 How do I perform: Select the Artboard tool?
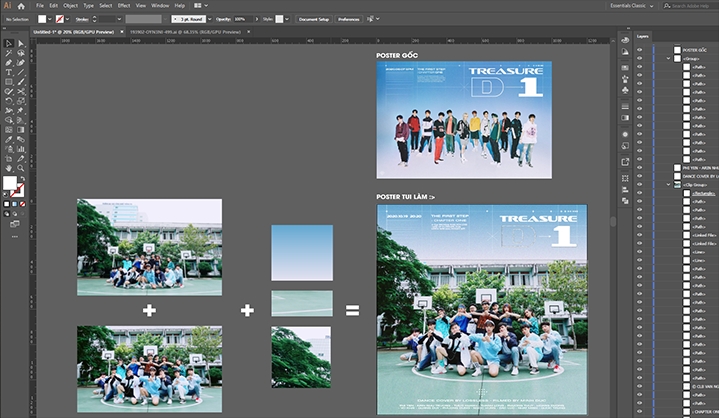point(9,159)
